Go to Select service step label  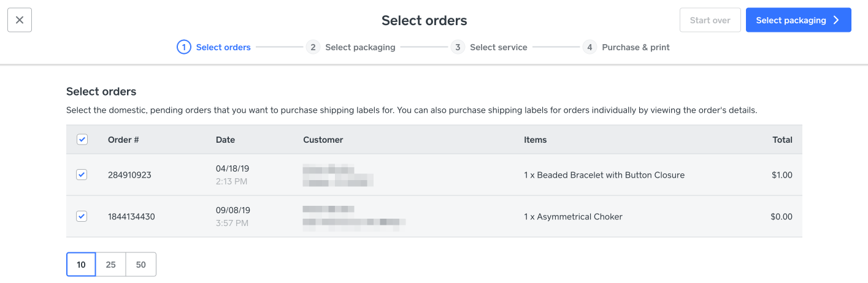tap(498, 47)
